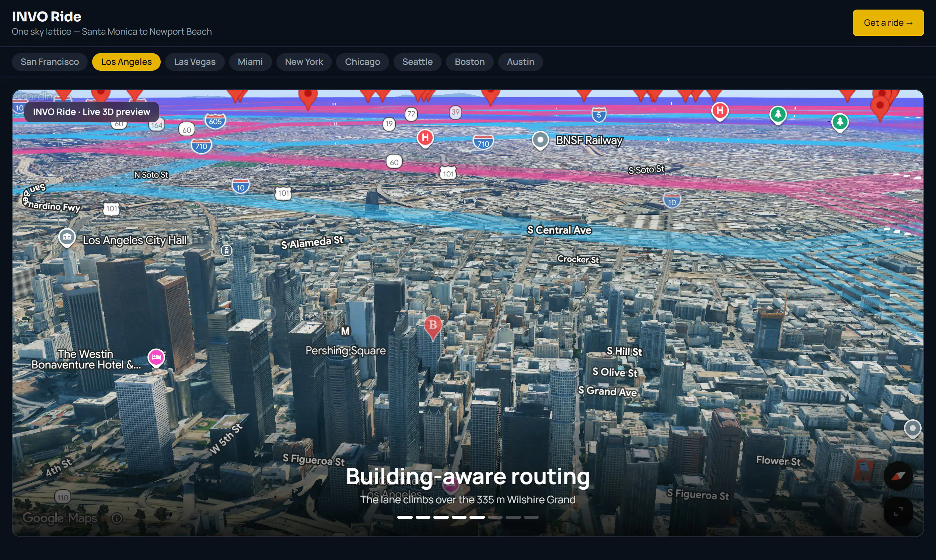Switch to the Las Vegas tab

(x=194, y=62)
